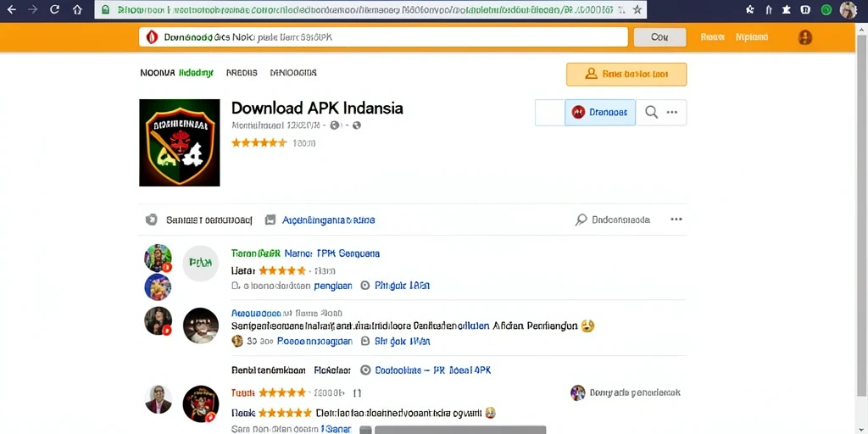Select the second menu tab in the page navigation
The image size is (868, 434).
pyautogui.click(x=242, y=73)
